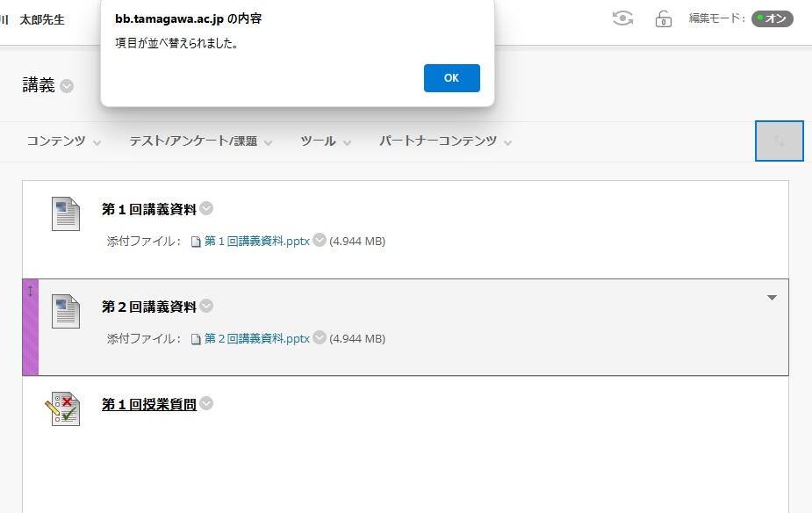Download 第1回講義資料.pptx attachment link
Image resolution: width=812 pixels, height=513 pixels.
click(x=257, y=241)
